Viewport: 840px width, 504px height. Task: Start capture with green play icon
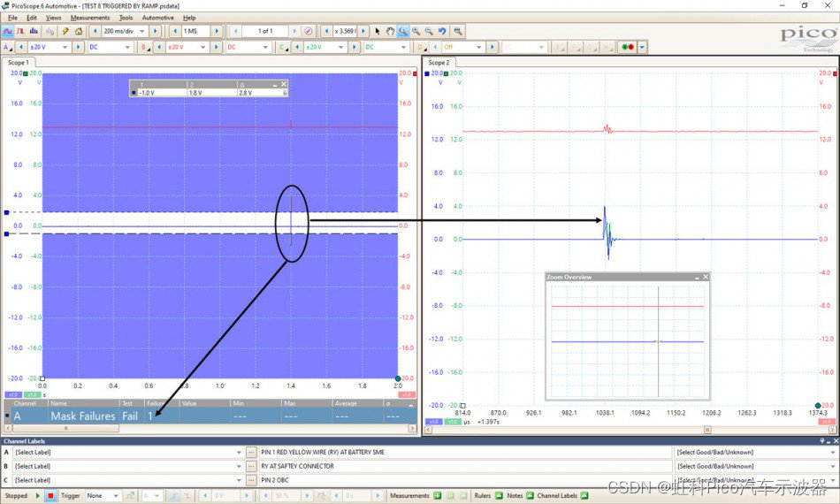pos(38,496)
